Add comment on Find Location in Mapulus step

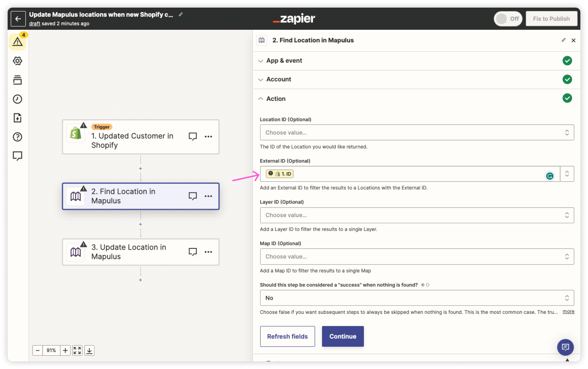[x=193, y=196]
